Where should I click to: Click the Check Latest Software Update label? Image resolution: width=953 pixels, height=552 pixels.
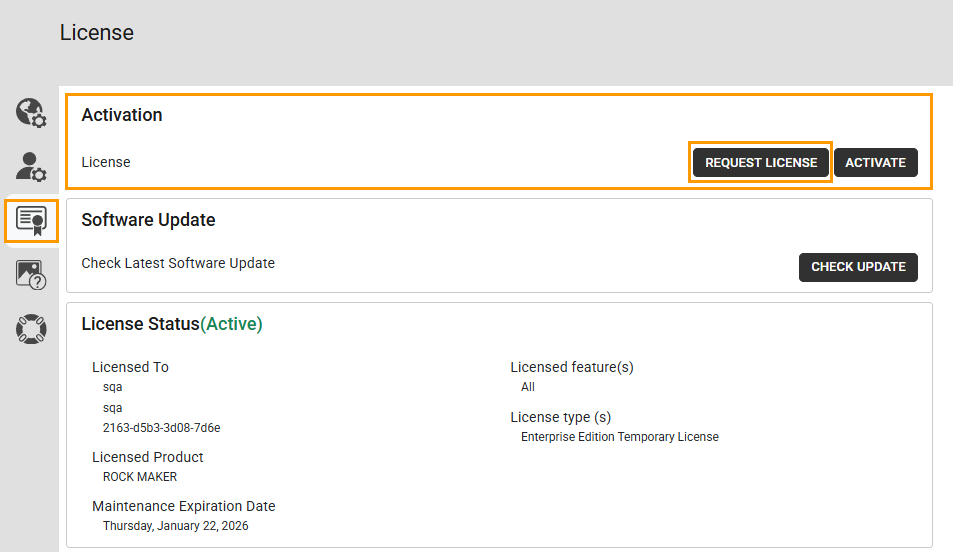pyautogui.click(x=178, y=263)
